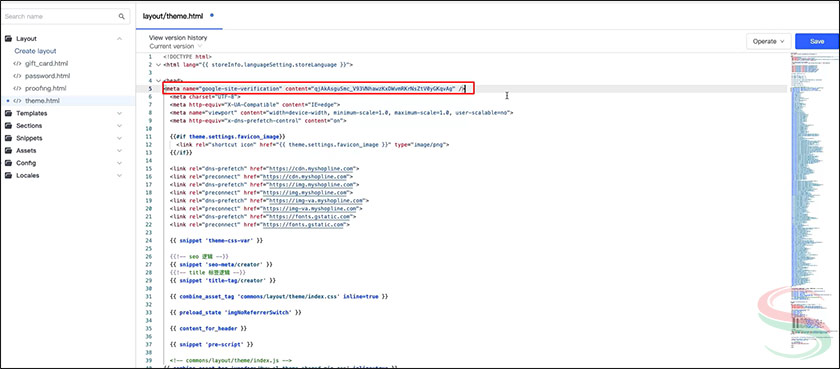Open the Operate dropdown menu
This screenshot has width=840, height=369.
tap(768, 41)
